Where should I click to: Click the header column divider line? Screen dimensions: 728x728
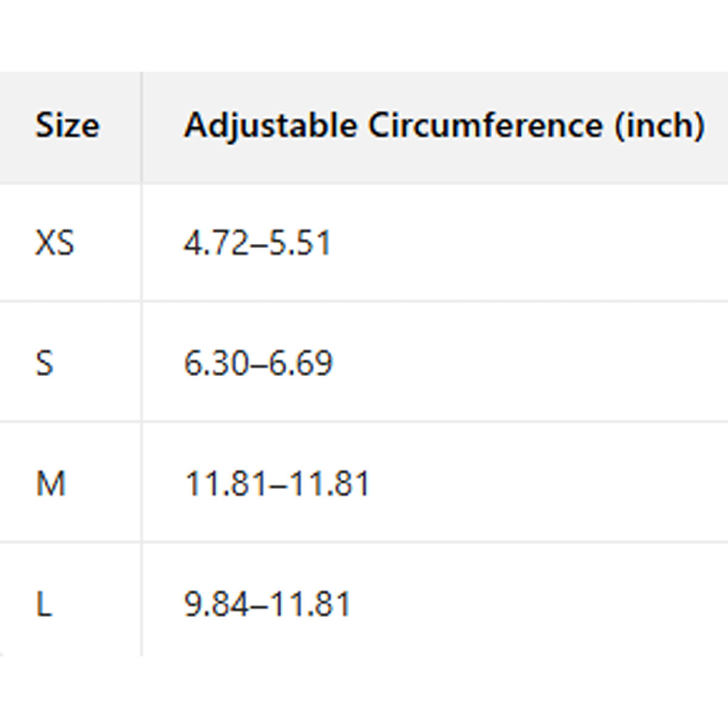coord(141,126)
